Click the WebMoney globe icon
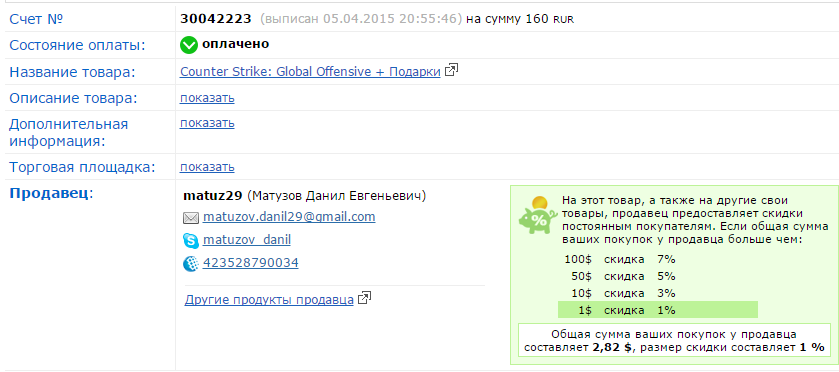 click(x=191, y=264)
